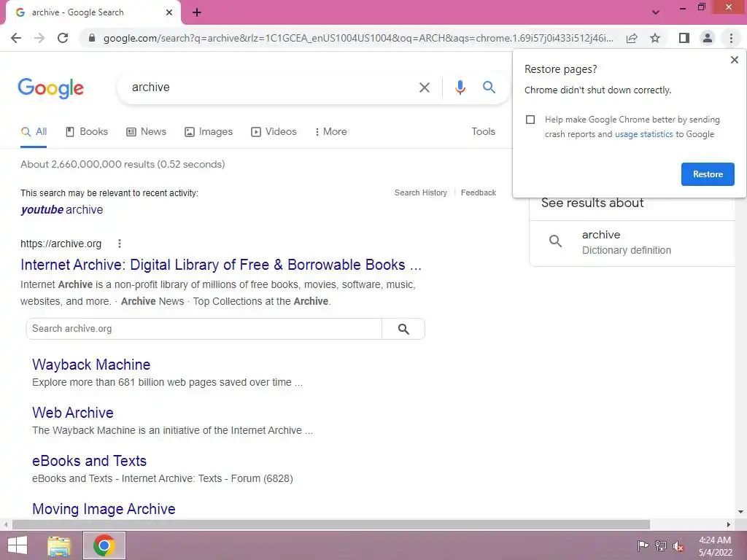747x560 pixels.
Task: Reload the current page
Action: [x=63, y=38]
